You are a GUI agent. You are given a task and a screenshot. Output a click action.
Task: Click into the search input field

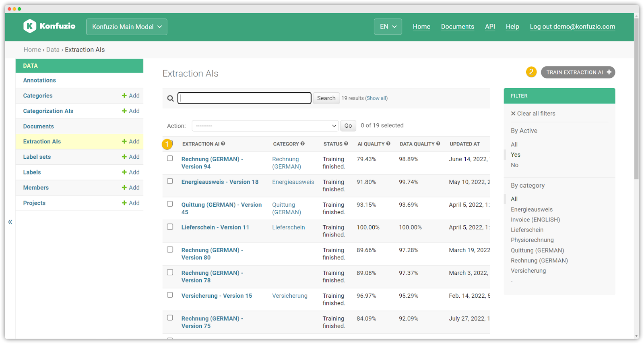(x=244, y=98)
